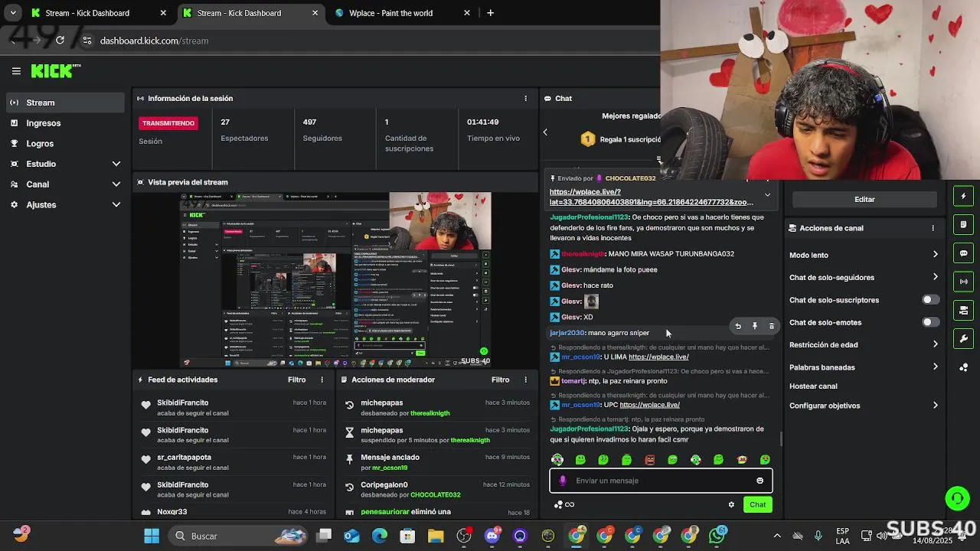
Task: Click sr_caritapapota follow activity entry
Action: click(x=234, y=462)
